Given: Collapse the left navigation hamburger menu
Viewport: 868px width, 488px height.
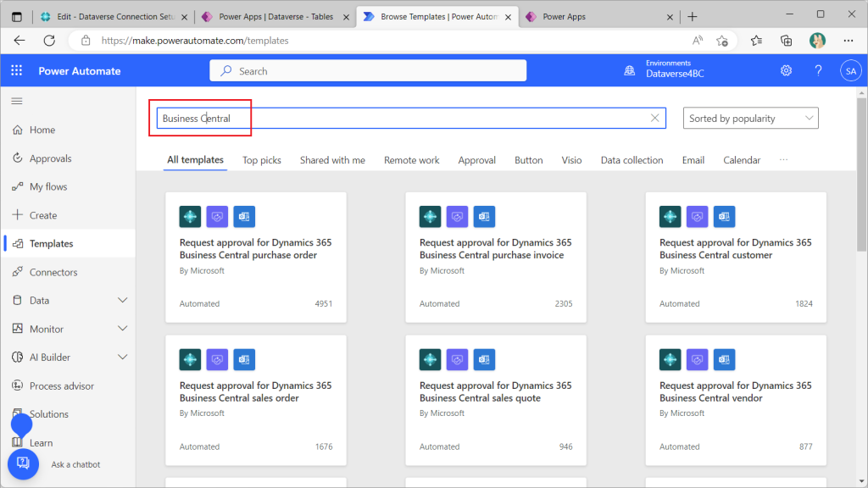Looking at the screenshot, I should 17,102.
